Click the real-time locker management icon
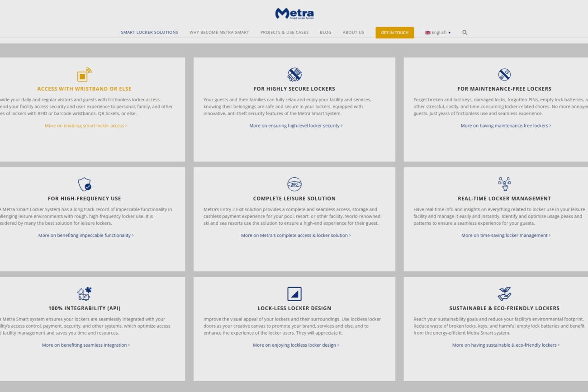The width and height of the screenshot is (588, 392). (x=504, y=184)
